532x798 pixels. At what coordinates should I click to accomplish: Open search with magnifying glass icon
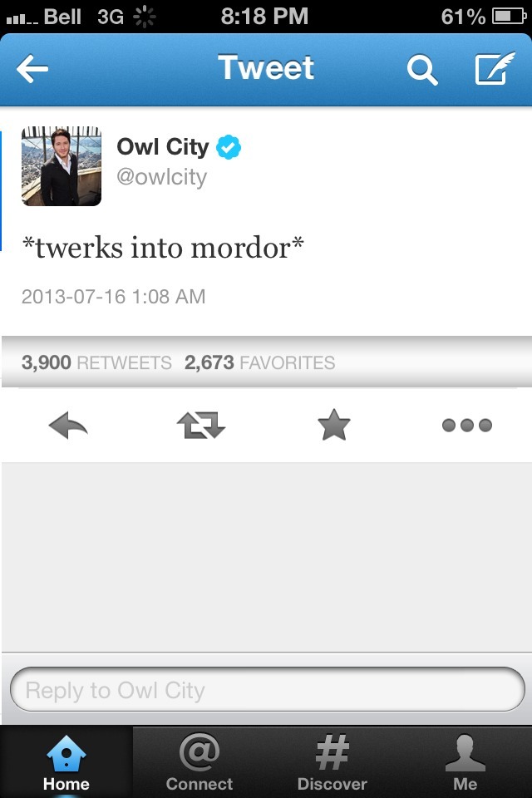coord(422,70)
